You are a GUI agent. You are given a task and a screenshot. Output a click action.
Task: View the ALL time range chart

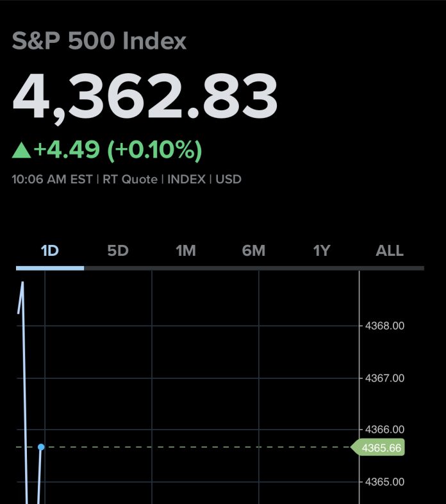(390, 251)
